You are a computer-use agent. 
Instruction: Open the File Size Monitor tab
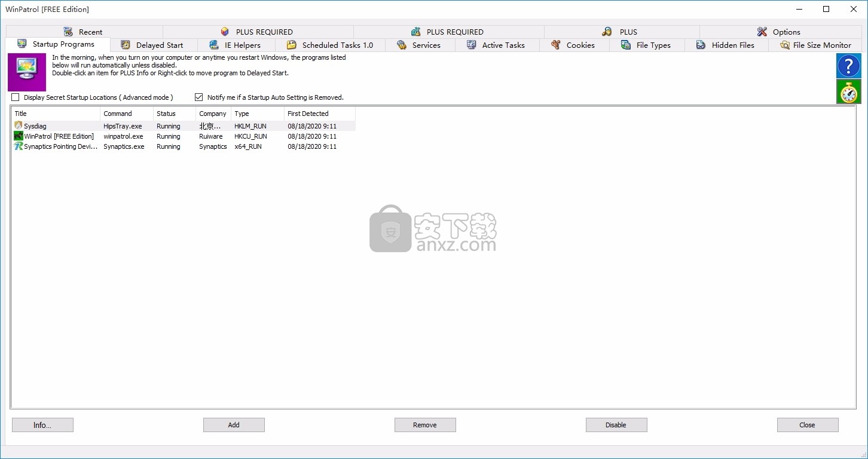click(815, 45)
